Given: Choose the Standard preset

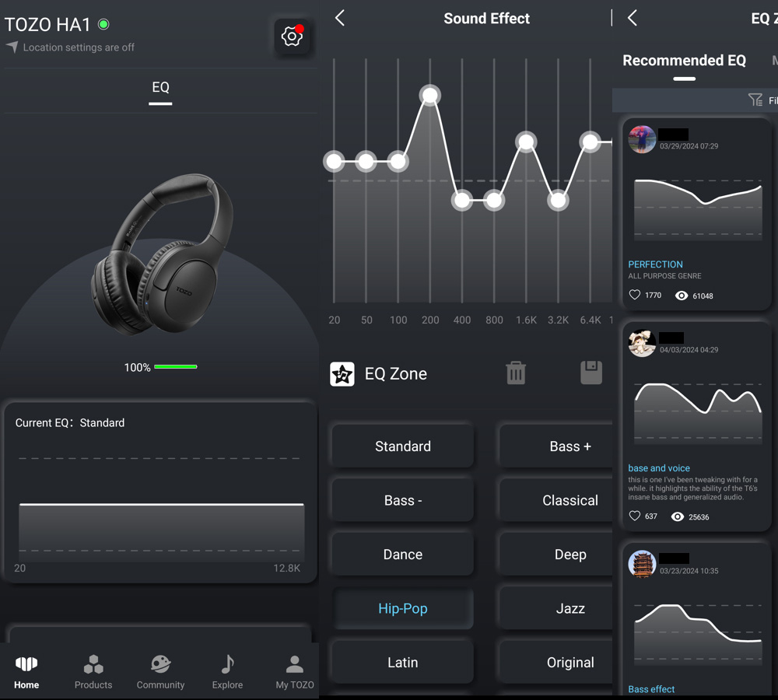Looking at the screenshot, I should (x=403, y=446).
